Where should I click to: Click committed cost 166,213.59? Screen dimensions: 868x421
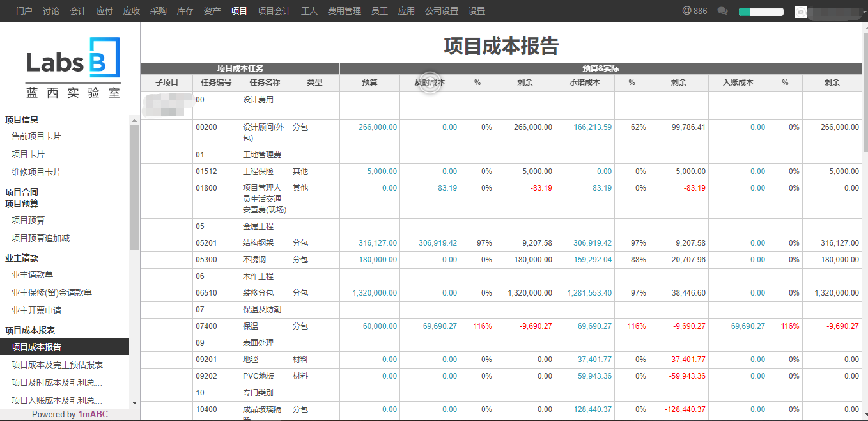click(x=593, y=127)
